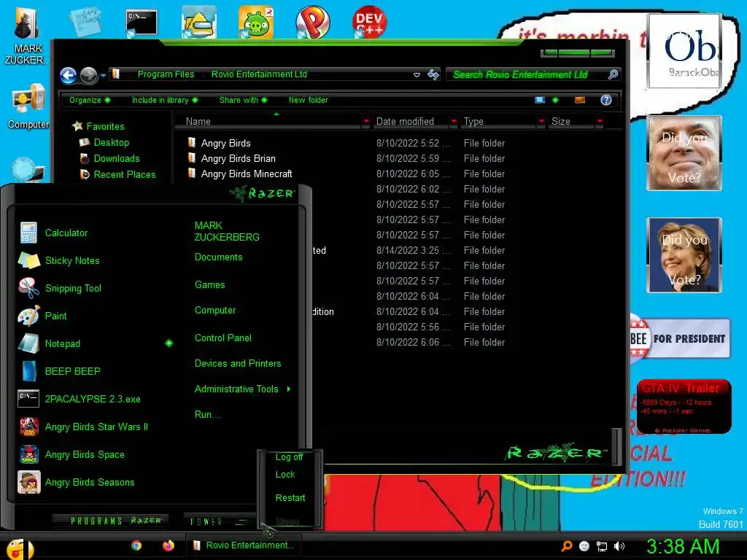Image resolution: width=747 pixels, height=560 pixels.
Task: Switch to Rovio Entertainment taskbar button
Action: click(x=244, y=545)
